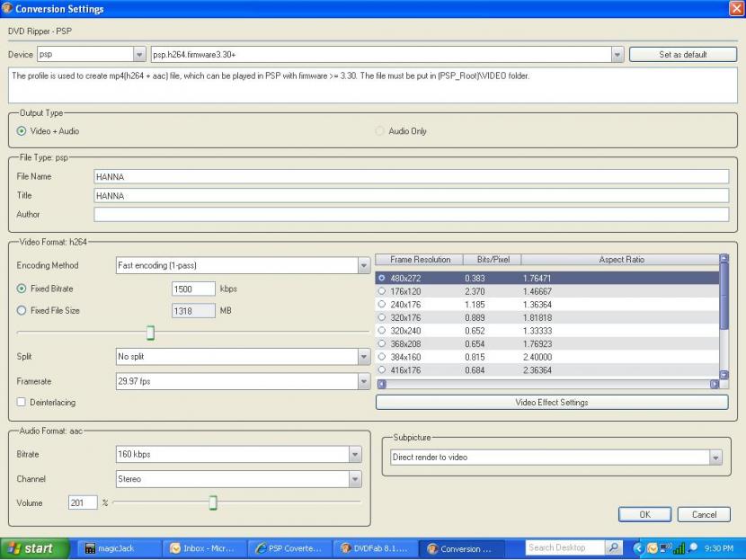This screenshot has height=560, width=746.
Task: Click the Video Effect Settings button
Action: point(551,403)
